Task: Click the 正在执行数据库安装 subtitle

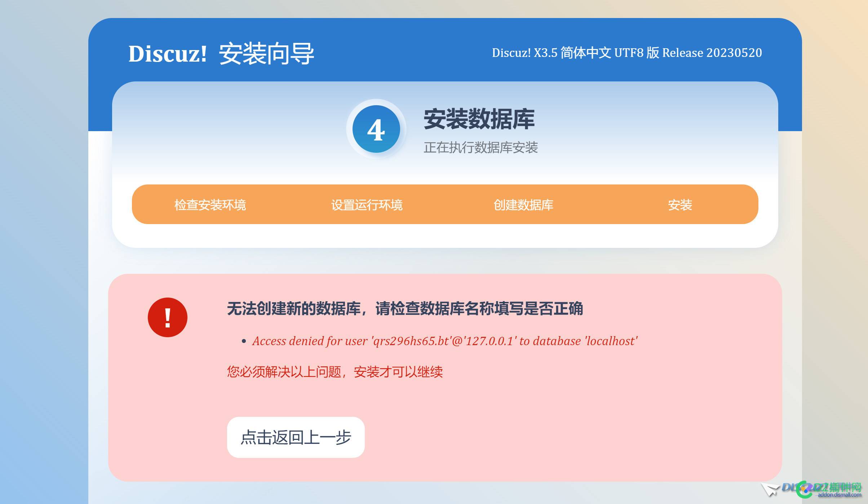Action: (480, 147)
